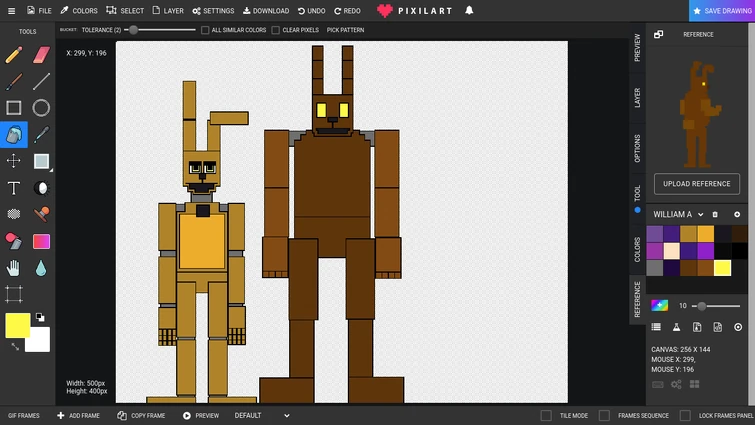This screenshot has height=425, width=755.
Task: Click the Upload Reference button
Action: [x=696, y=184]
